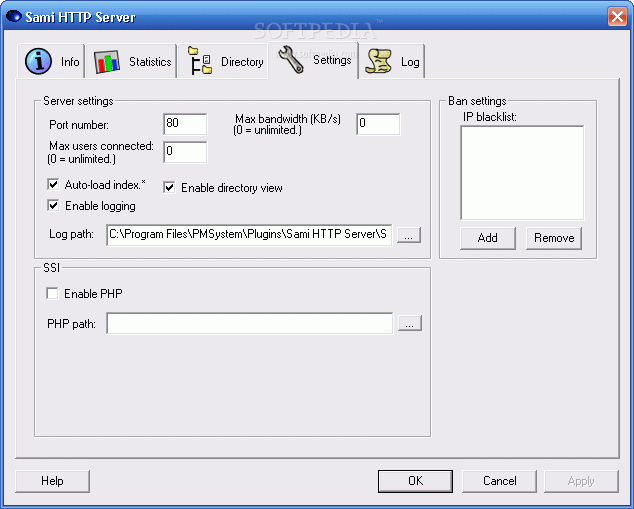The width and height of the screenshot is (634, 509).
Task: Browse for Log path with ellipsis button
Action: coord(409,235)
